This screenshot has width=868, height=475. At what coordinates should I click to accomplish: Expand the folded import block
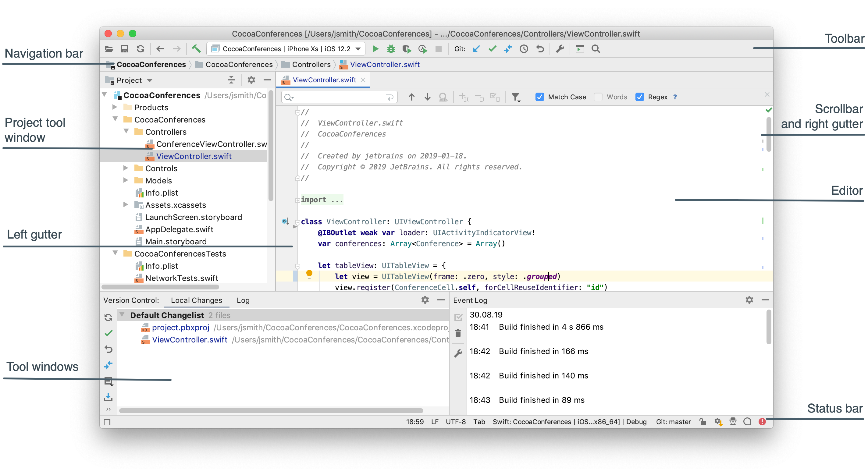pyautogui.click(x=297, y=200)
